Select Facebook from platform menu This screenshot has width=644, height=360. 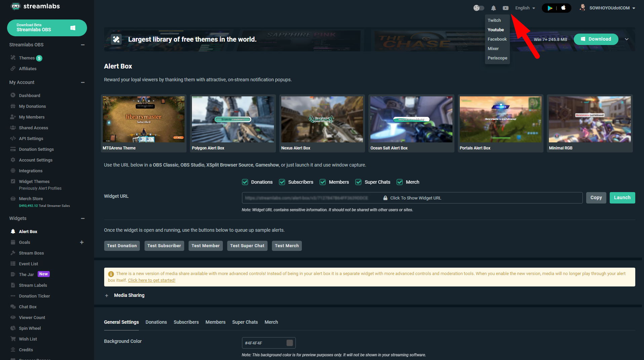pyautogui.click(x=497, y=39)
